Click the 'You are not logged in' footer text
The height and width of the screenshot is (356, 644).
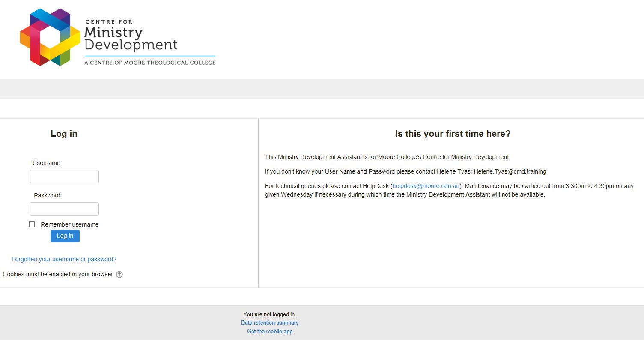coord(270,314)
